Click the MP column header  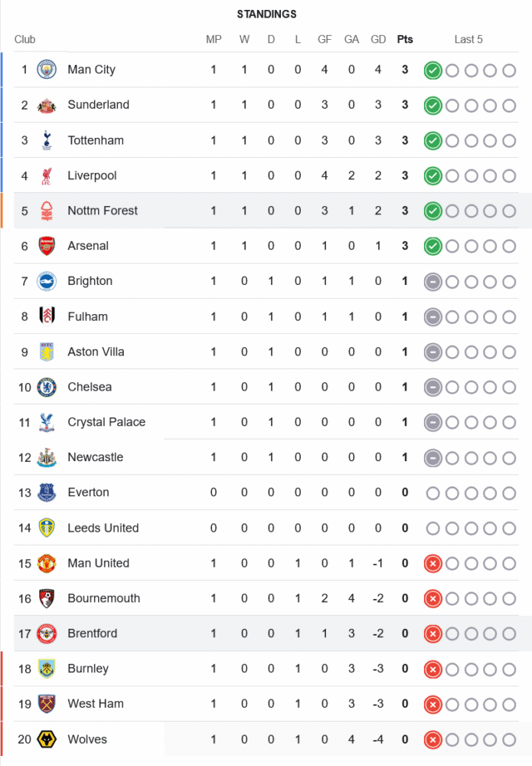pos(214,40)
